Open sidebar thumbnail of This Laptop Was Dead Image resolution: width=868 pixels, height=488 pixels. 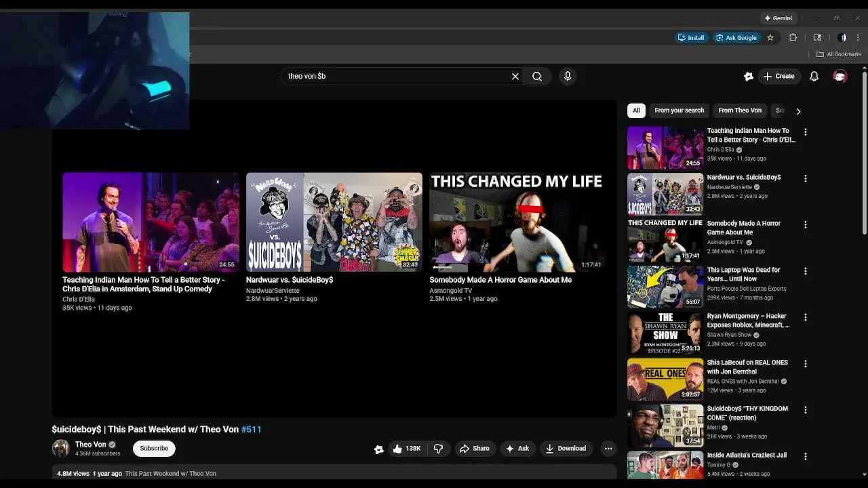pyautogui.click(x=665, y=287)
